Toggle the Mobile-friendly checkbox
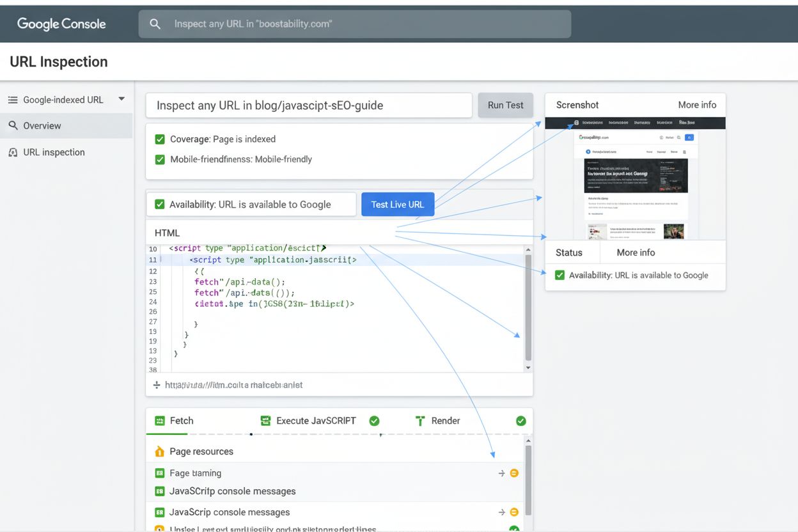Viewport: 798px width, 532px height. pyautogui.click(x=160, y=159)
